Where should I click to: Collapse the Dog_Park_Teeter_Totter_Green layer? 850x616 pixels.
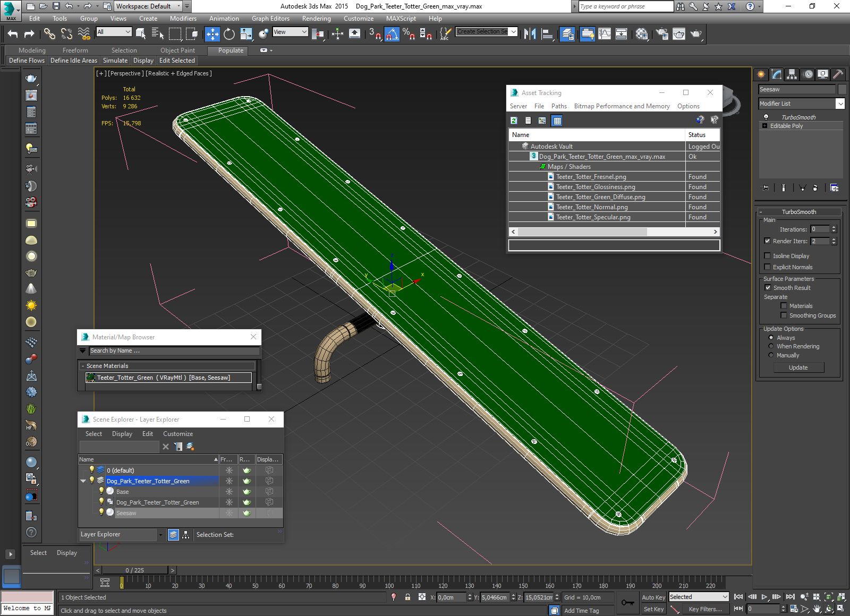tap(83, 481)
